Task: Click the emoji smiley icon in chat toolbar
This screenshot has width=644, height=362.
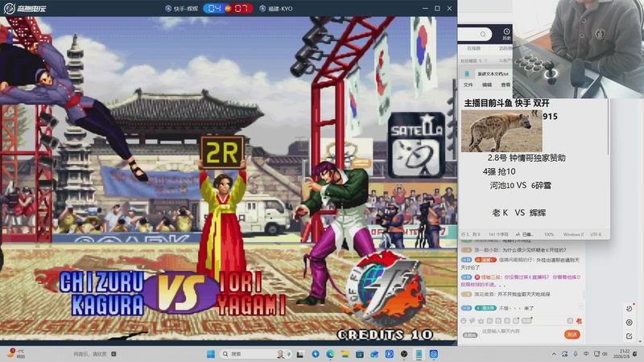Action: 464,321
